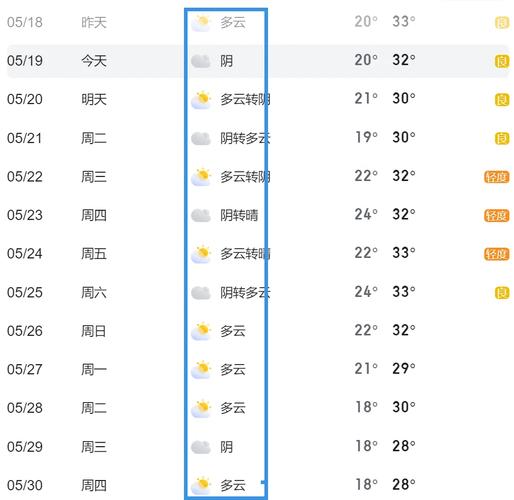
Task: Click the 周一 label
Action: (x=94, y=370)
